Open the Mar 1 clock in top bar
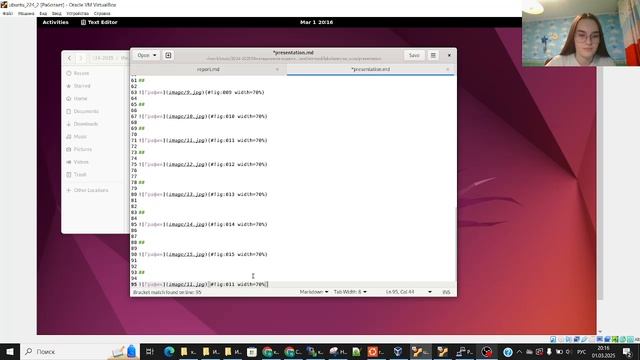Viewport: 640px width, 360px height. pyautogui.click(x=316, y=22)
